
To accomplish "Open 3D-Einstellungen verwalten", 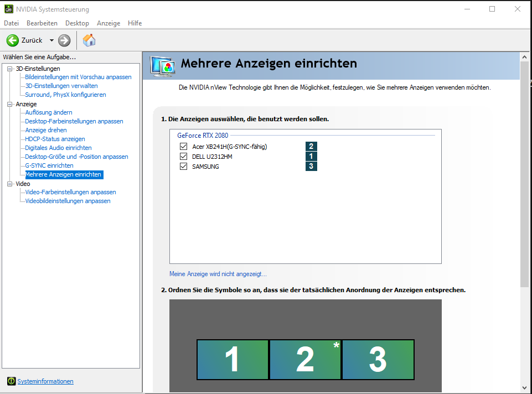I will coord(61,86).
